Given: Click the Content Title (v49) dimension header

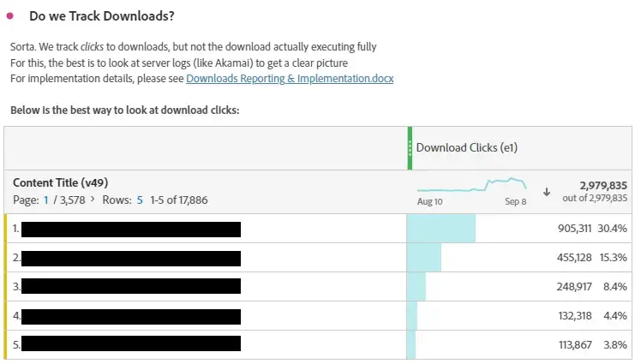Looking at the screenshot, I should tap(61, 182).
